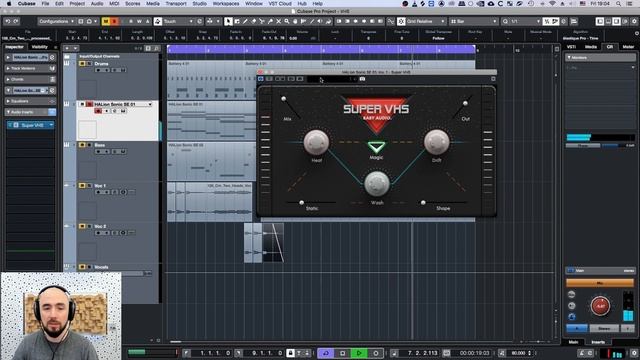Click the tempo value field 80.000
The height and width of the screenshot is (360, 640).
coord(518,353)
